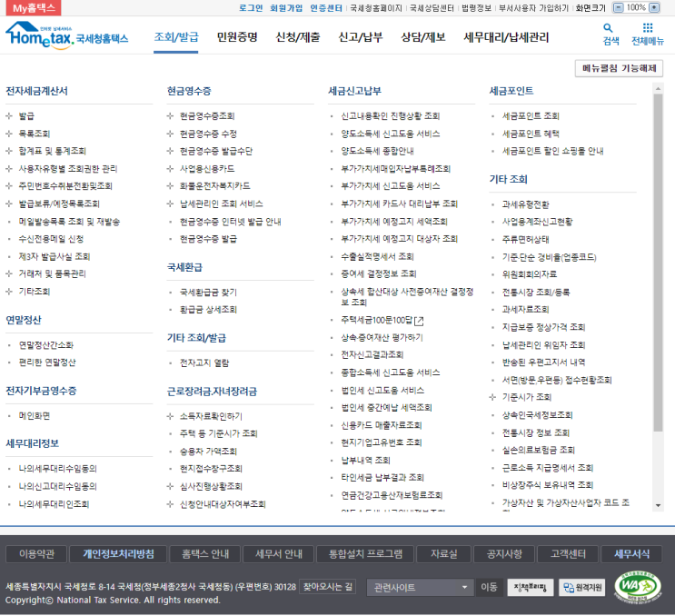
Task: Expand 합계표 및 통계조회
Action: click(x=8, y=151)
